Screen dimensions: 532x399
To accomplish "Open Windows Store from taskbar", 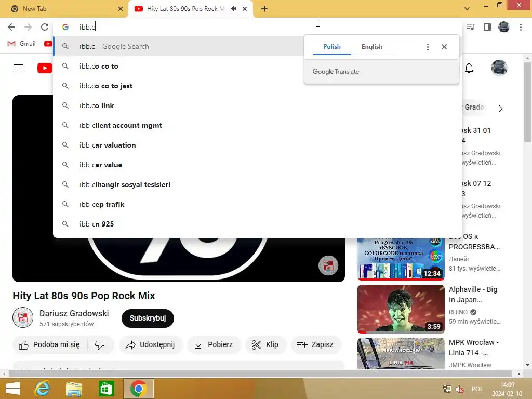I will click(106, 389).
